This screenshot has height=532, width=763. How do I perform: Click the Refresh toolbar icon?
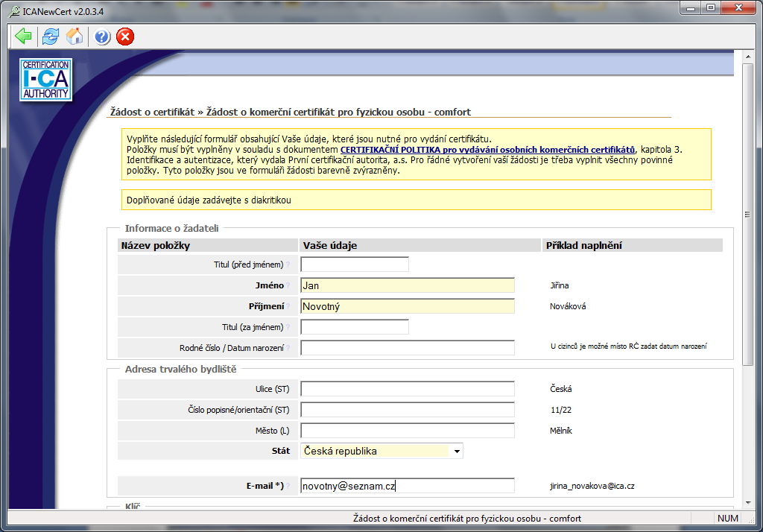tap(51, 37)
